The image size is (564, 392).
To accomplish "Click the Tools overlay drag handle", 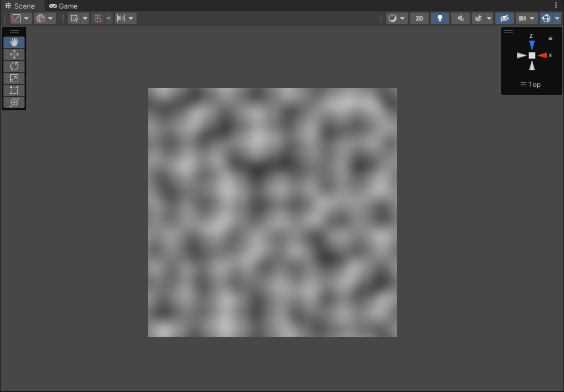I will pyautogui.click(x=14, y=31).
